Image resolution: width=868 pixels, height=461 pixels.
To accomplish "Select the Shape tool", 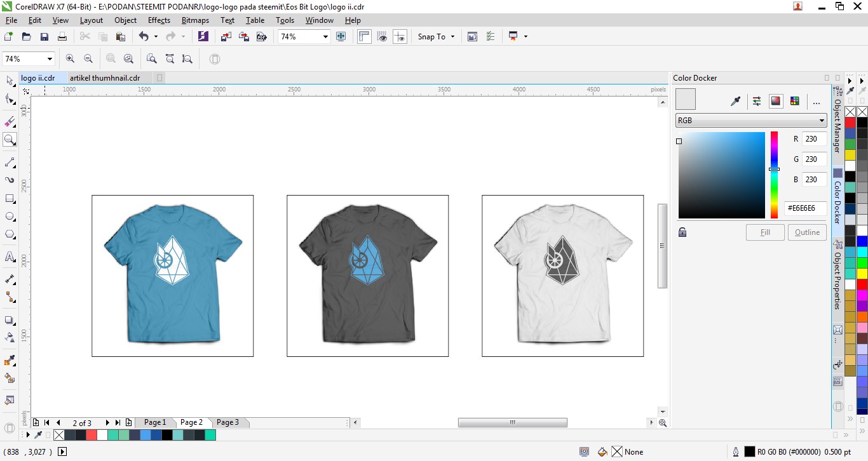I will click(x=10, y=99).
